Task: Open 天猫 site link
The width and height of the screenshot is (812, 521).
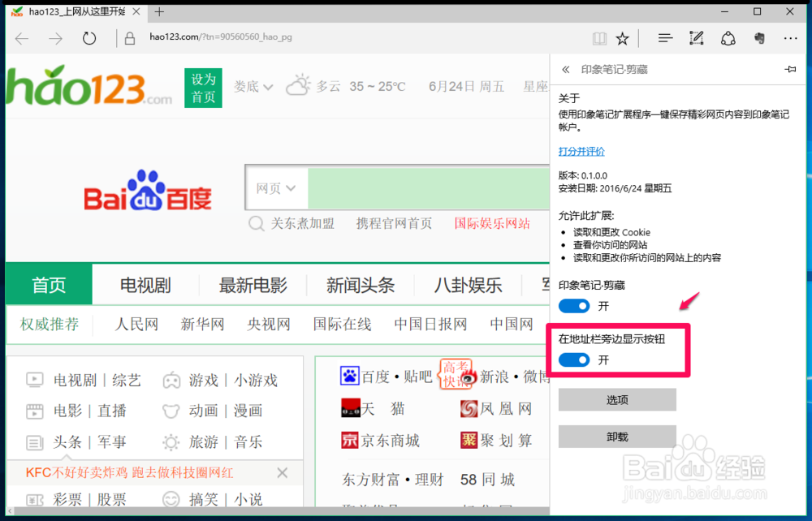Action: coord(373,409)
